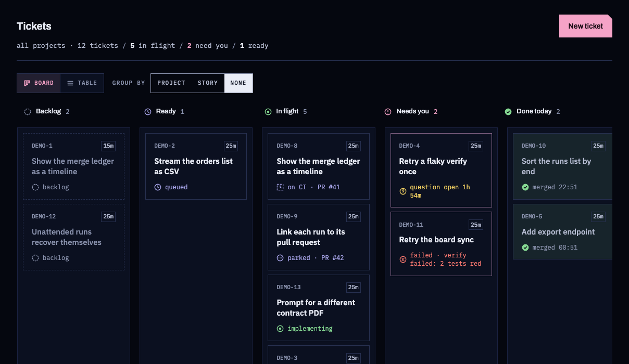Click the 15m estimate badge on DEMO-1
Viewport: 629px width, 364px height.
click(x=108, y=146)
